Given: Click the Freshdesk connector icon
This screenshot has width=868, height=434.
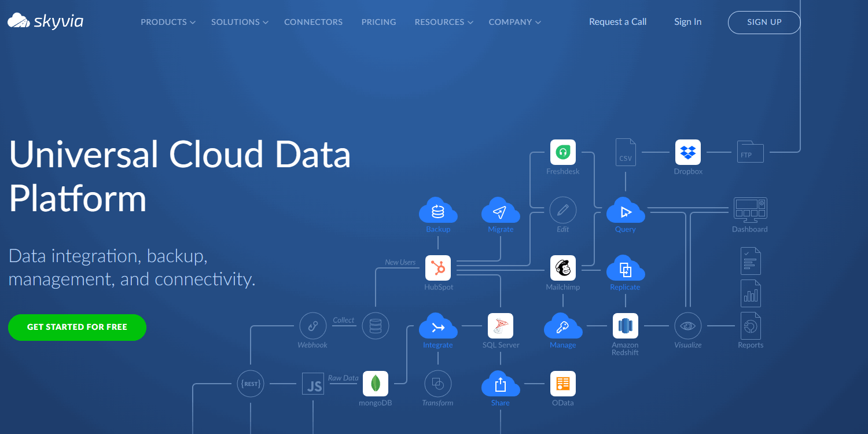Looking at the screenshot, I should [x=563, y=152].
